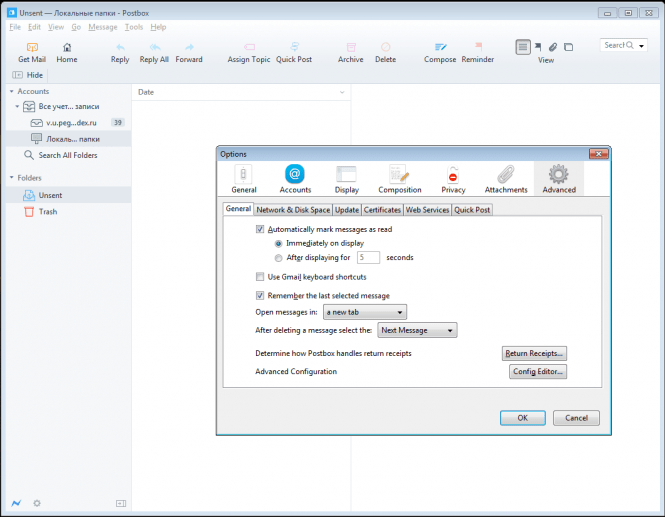665x517 pixels.
Task: Switch to the Web Services tab
Action: 427,210
